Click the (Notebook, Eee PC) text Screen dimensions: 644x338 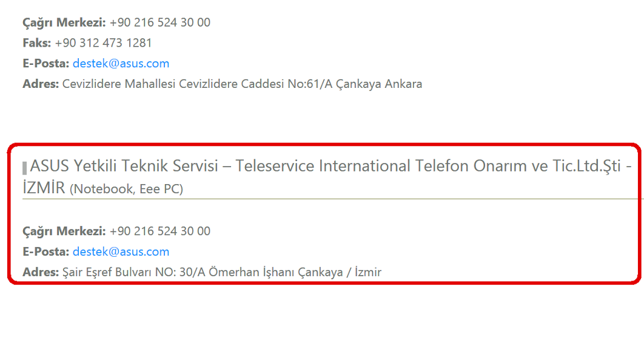point(127,189)
